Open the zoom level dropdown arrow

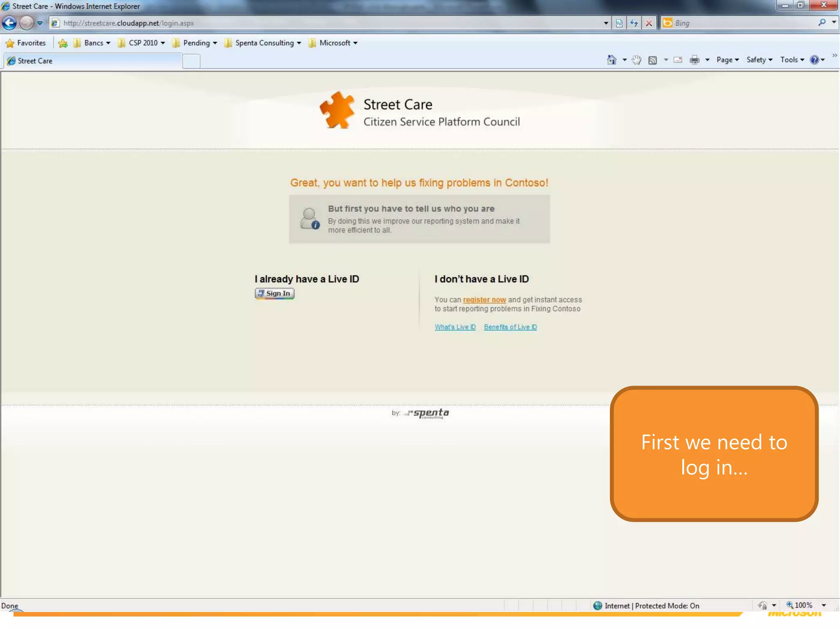824,605
